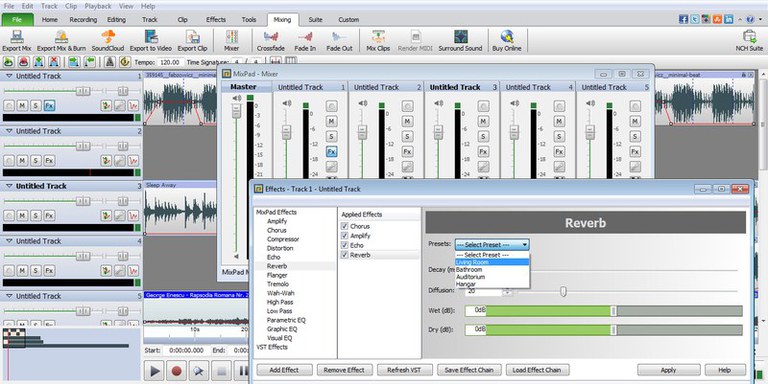Viewport: 768px width, 384px height.
Task: Click the Export Clip icon
Action: 192,40
